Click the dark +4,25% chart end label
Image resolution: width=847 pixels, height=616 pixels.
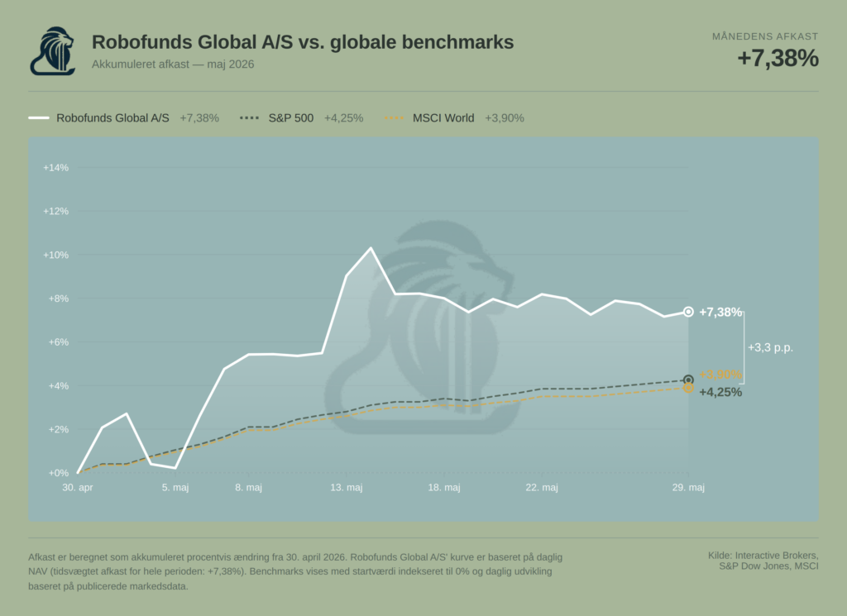[720, 393]
